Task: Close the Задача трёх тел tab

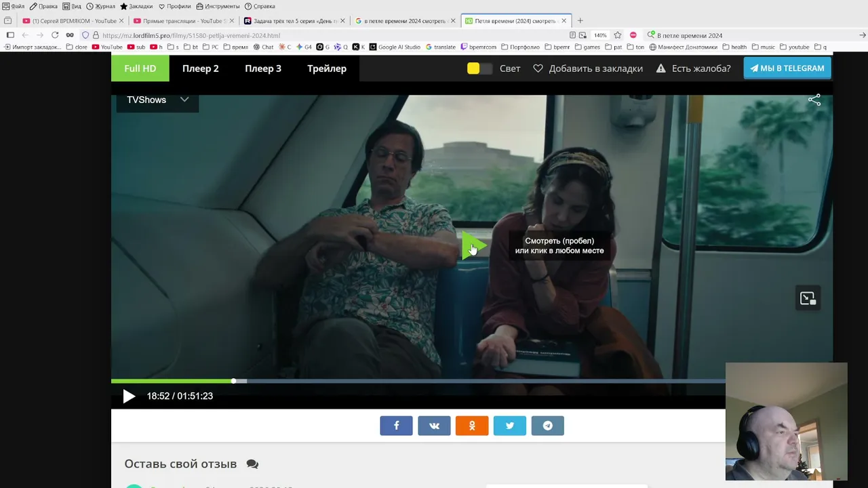Action: click(342, 21)
